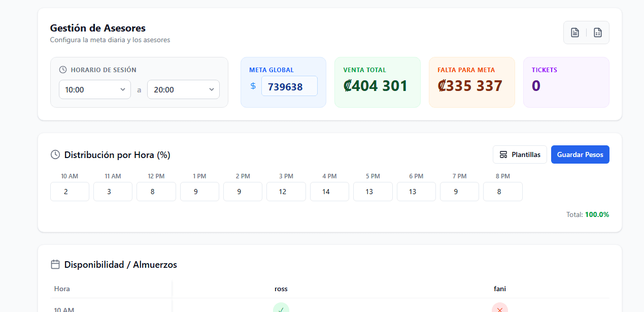Click the dollar sign icon in Meta Global
This screenshot has height=312, width=644.
(x=253, y=86)
